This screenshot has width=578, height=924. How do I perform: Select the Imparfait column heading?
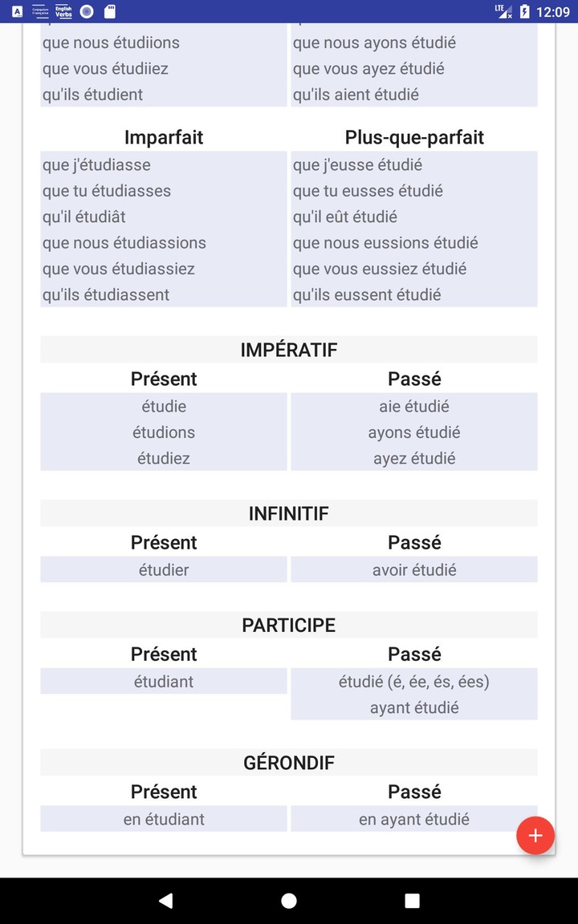point(163,137)
